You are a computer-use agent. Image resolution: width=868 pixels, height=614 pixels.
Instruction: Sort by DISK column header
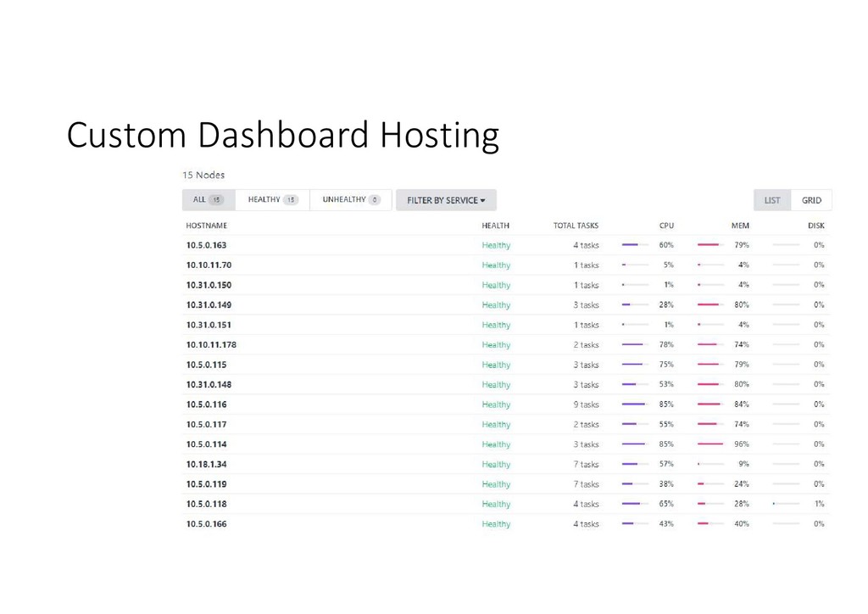tap(816, 226)
